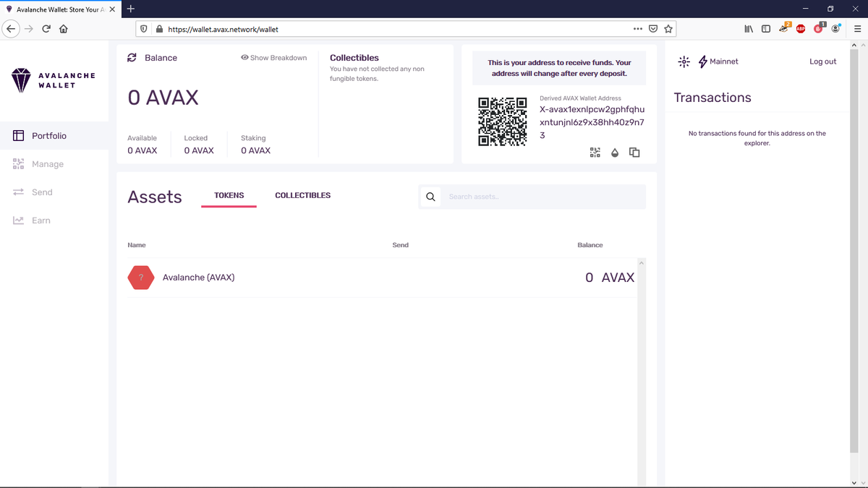Click the Log out link

[822, 61]
